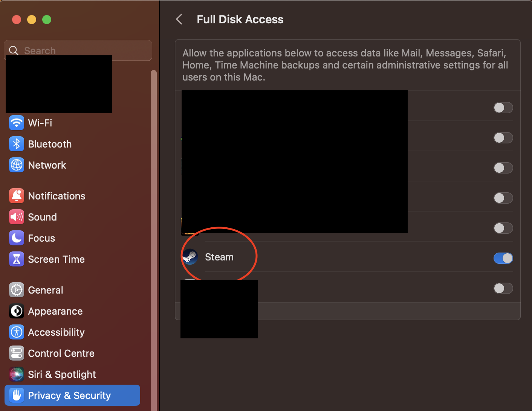Screen dimensions: 532x411
Task: Select Privacy & Security label
Action: click(69, 396)
